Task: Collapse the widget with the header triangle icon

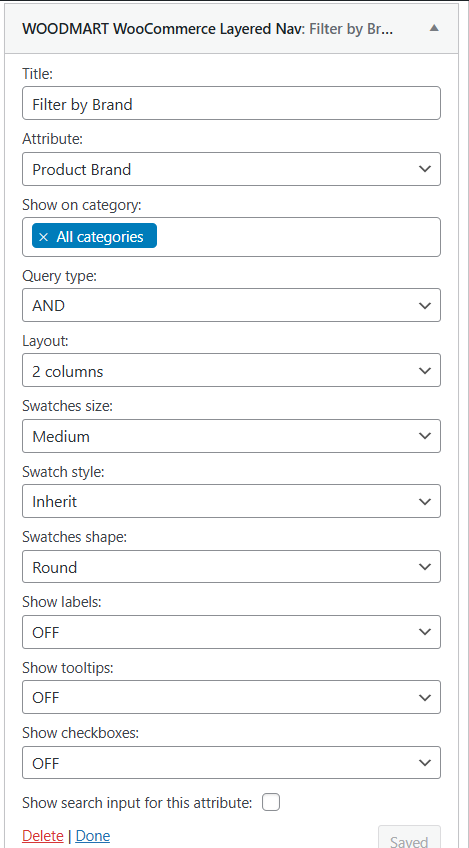Action: point(434,29)
